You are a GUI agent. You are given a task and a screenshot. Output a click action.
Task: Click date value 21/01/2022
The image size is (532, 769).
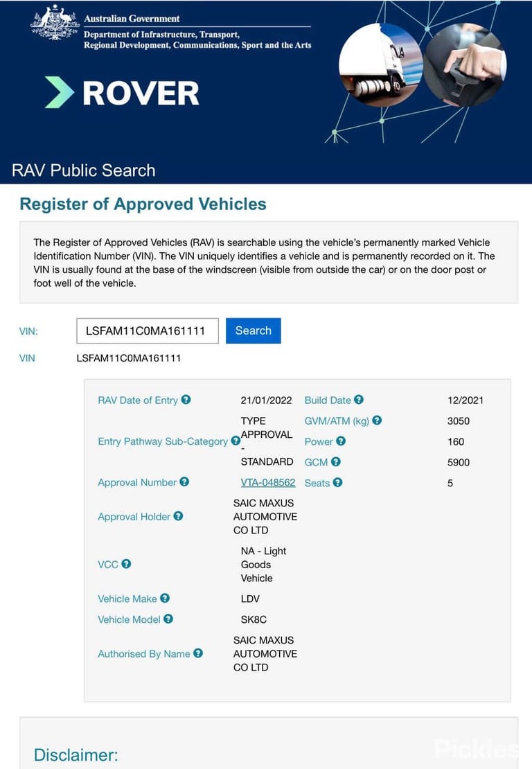pos(266,400)
